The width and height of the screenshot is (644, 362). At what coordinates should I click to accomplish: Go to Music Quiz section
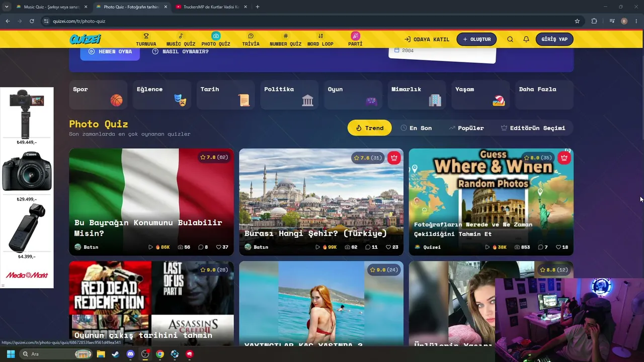(x=181, y=40)
